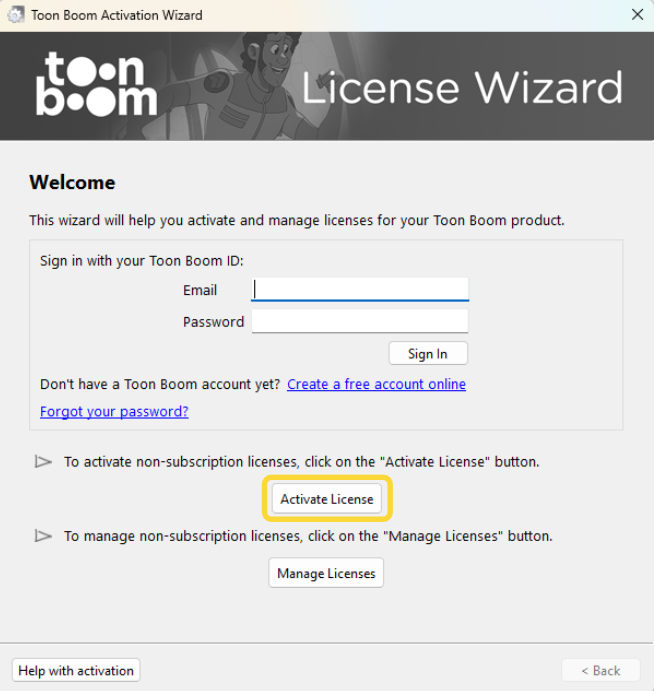Follow the Forgot your password link
The height and width of the screenshot is (691, 654).
tap(114, 411)
